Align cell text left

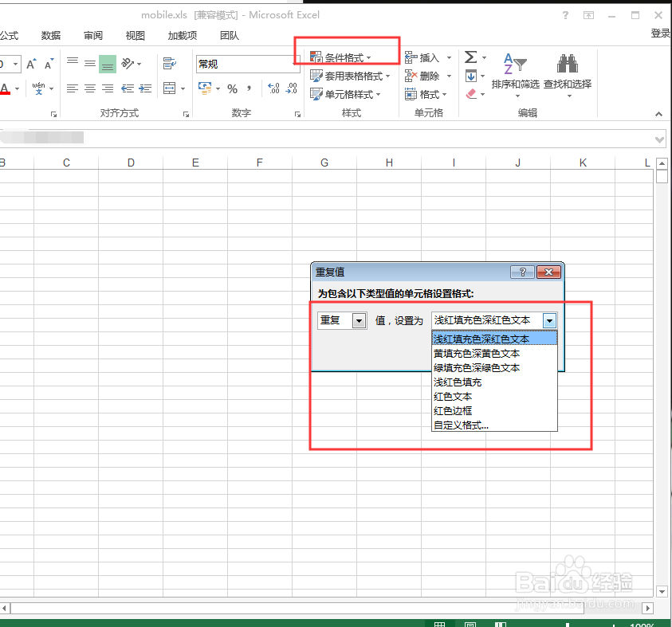[x=73, y=88]
